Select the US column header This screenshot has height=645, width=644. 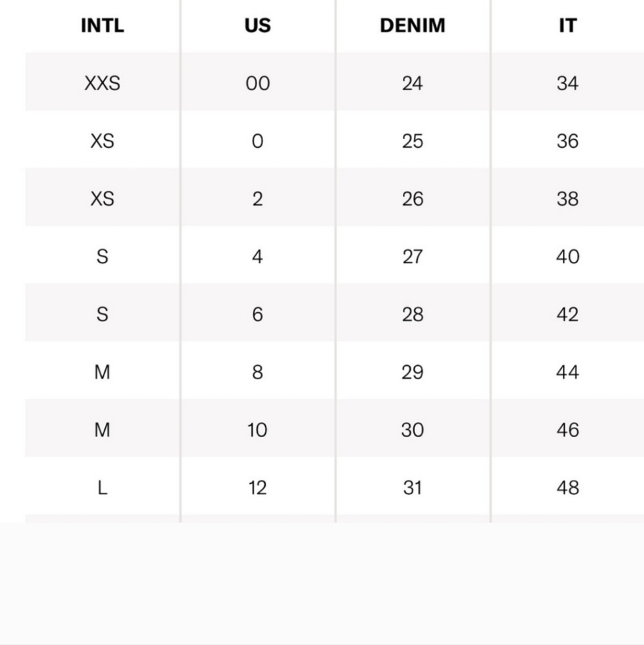pyautogui.click(x=257, y=26)
